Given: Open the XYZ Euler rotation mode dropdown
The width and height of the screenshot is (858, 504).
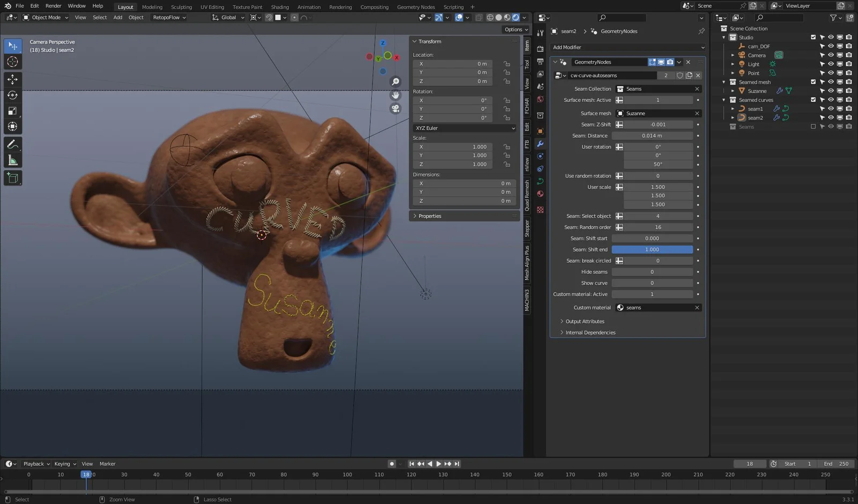Looking at the screenshot, I should pos(464,128).
